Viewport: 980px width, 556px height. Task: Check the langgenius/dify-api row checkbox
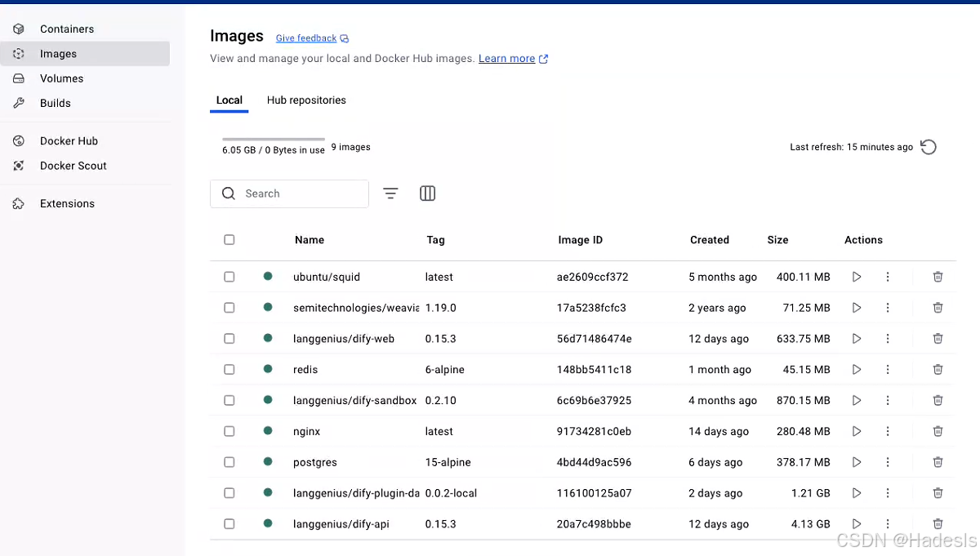229,524
